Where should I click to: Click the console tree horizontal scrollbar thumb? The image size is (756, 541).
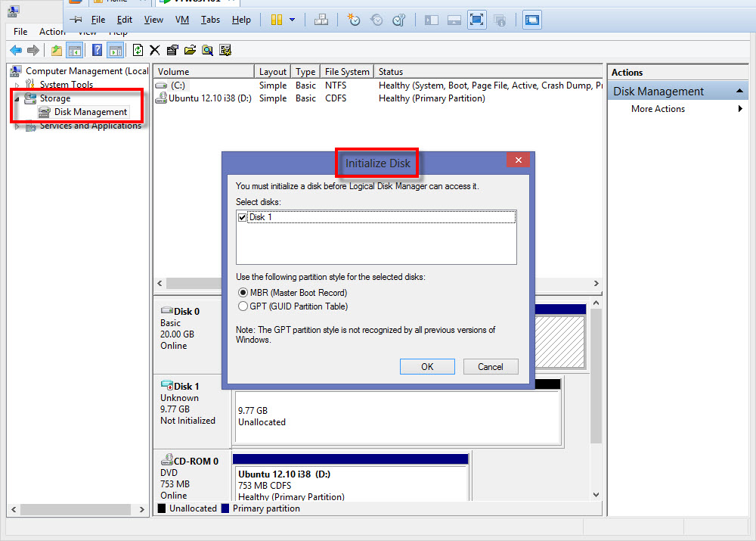75,510
